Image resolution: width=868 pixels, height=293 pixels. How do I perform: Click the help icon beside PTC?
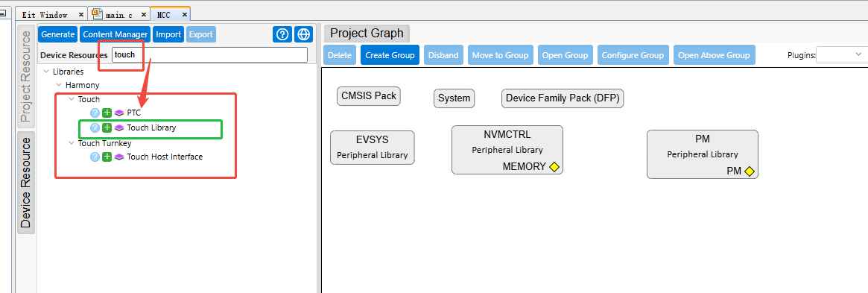coord(95,113)
